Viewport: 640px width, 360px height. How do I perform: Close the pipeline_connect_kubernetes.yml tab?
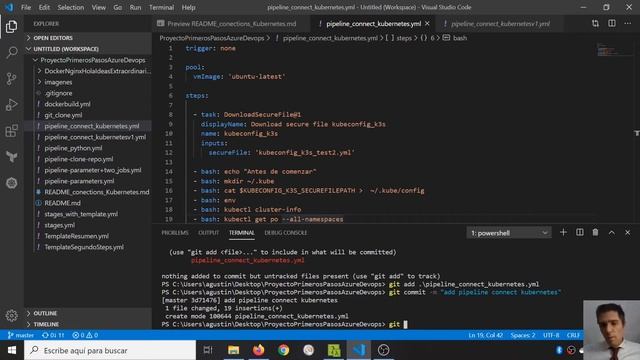pos(427,24)
